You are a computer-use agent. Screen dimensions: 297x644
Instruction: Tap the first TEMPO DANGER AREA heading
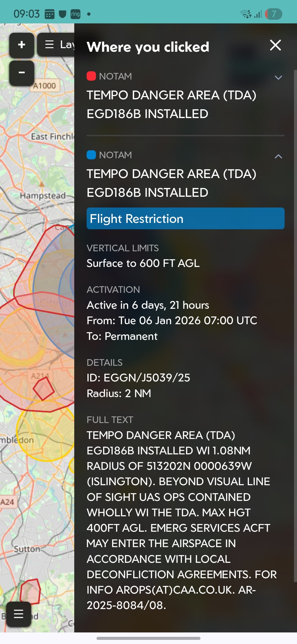(x=171, y=104)
